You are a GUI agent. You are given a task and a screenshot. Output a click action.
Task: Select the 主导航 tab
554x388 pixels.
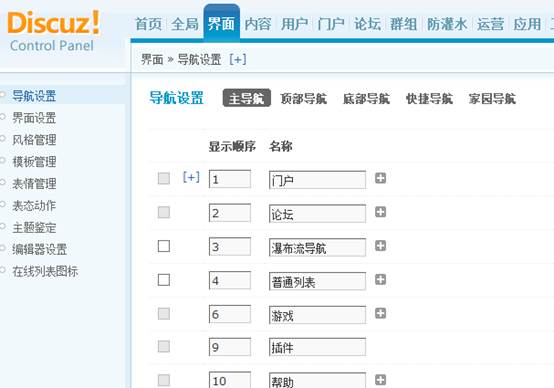coord(247,98)
